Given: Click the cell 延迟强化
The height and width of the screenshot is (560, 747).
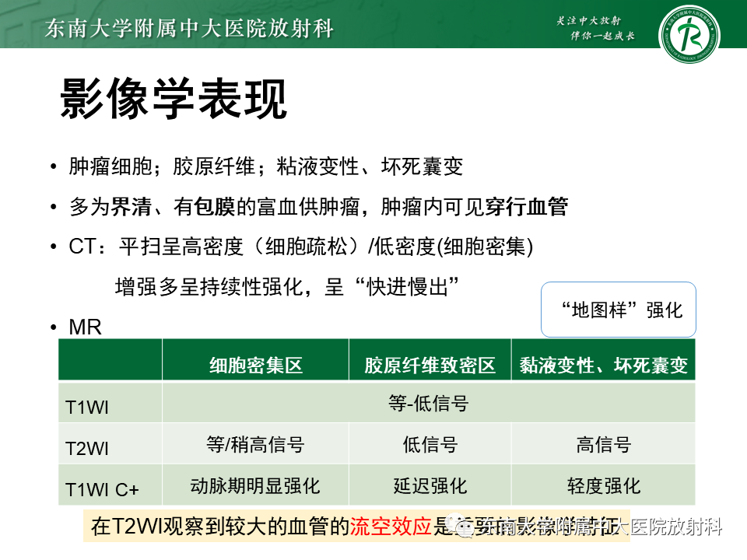Looking at the screenshot, I should click(430, 485).
